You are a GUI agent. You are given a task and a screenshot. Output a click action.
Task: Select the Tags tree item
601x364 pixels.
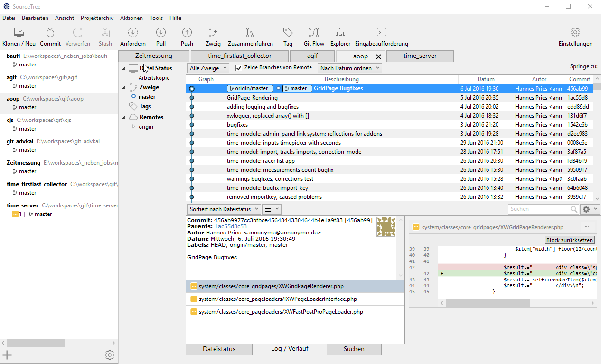coord(145,106)
